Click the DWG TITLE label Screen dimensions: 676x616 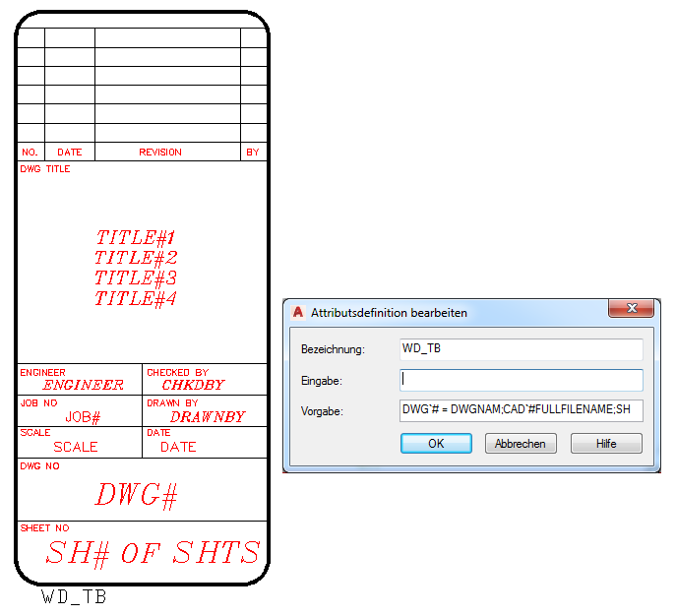[45, 169]
